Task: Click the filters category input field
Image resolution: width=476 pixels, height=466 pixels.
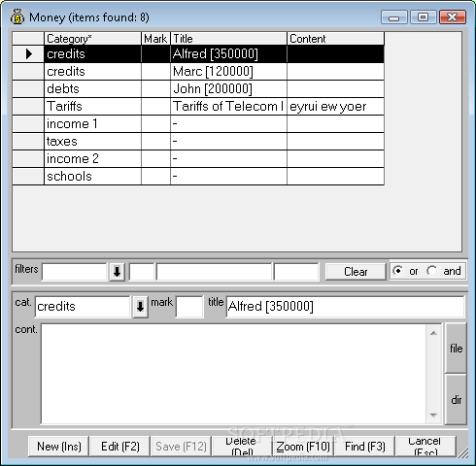Action: [x=75, y=272]
